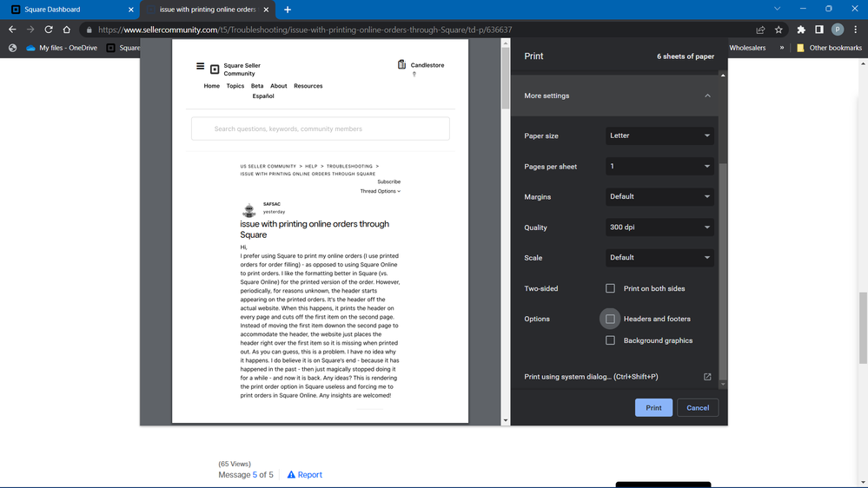Click the browser reload button
This screenshot has width=868, height=488.
coord(49,30)
